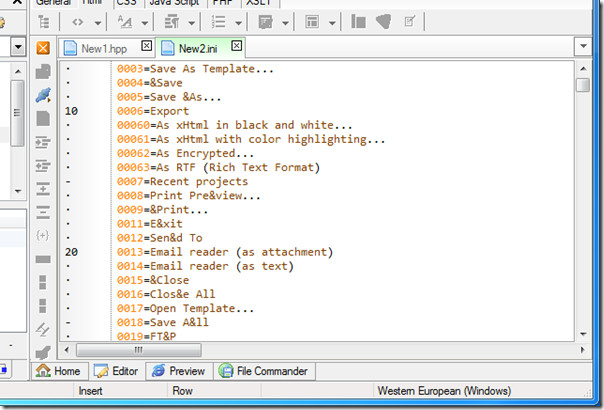Open the dropdown beside the paragraph icon
This screenshot has width=604, height=410.
pos(191,23)
